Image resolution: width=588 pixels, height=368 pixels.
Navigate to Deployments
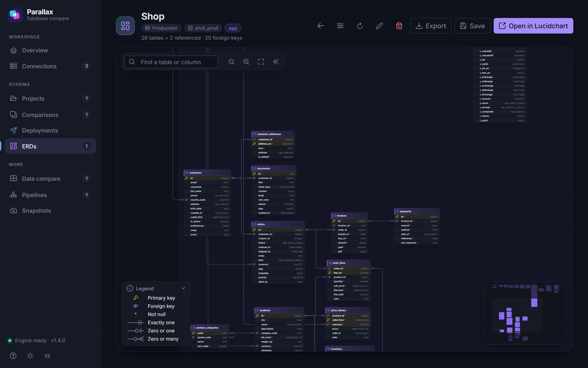click(50, 130)
